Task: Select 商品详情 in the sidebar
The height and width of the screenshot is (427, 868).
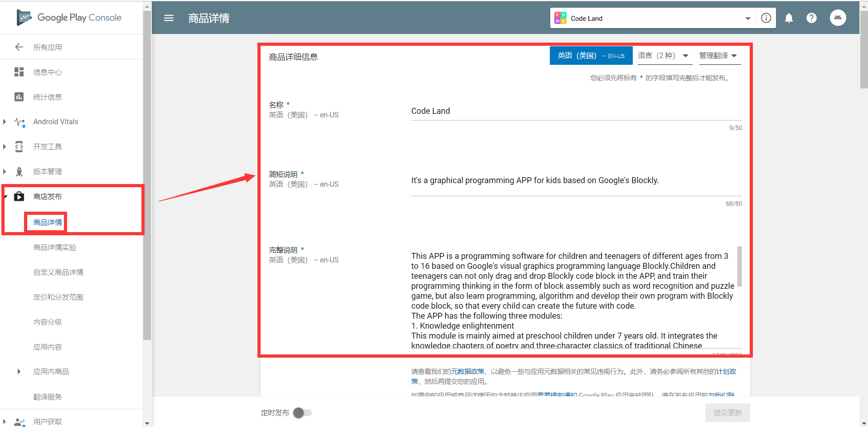Action: click(x=48, y=222)
